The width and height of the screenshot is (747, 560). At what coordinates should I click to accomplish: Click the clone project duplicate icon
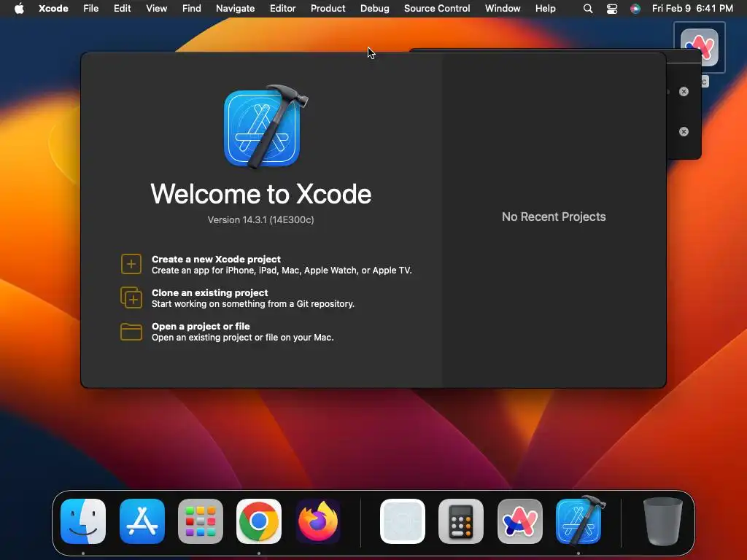tap(131, 297)
